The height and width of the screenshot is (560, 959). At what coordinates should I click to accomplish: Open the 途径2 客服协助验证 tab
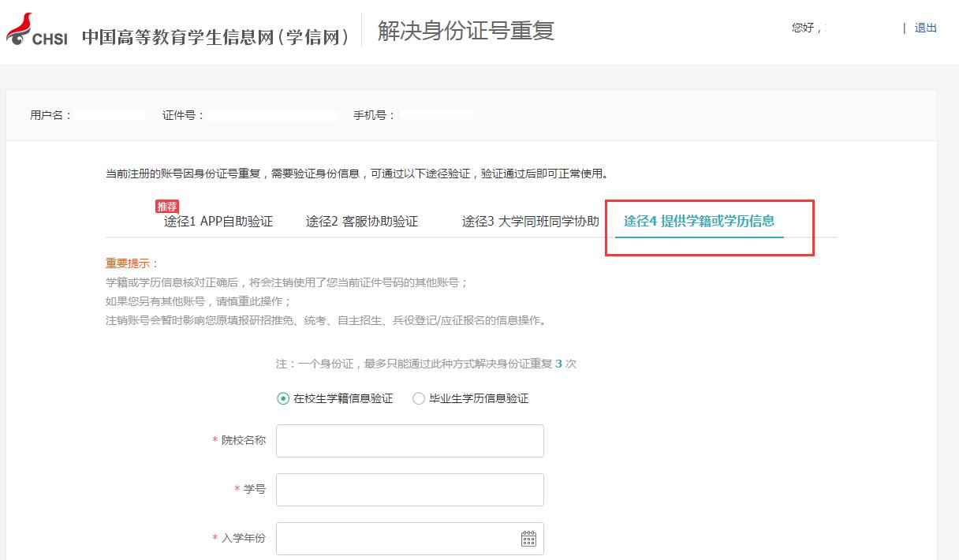[362, 222]
